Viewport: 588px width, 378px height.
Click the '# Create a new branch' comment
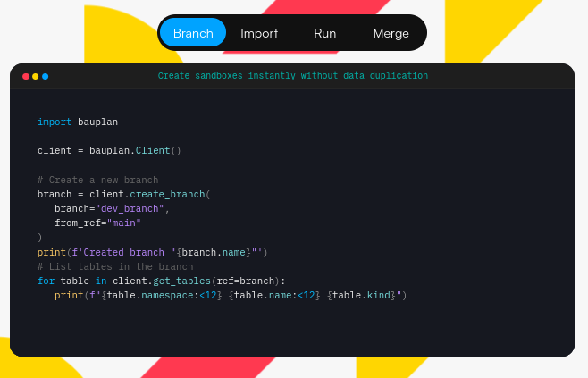[98, 180]
